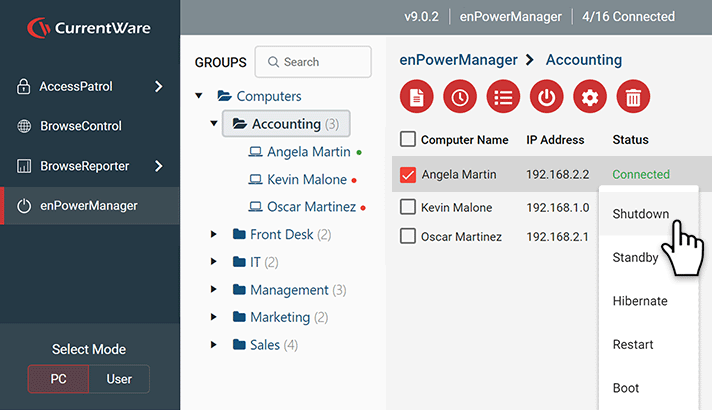This screenshot has height=410, width=712.
Task: Click the Marketing folder icon
Action: pos(239,316)
